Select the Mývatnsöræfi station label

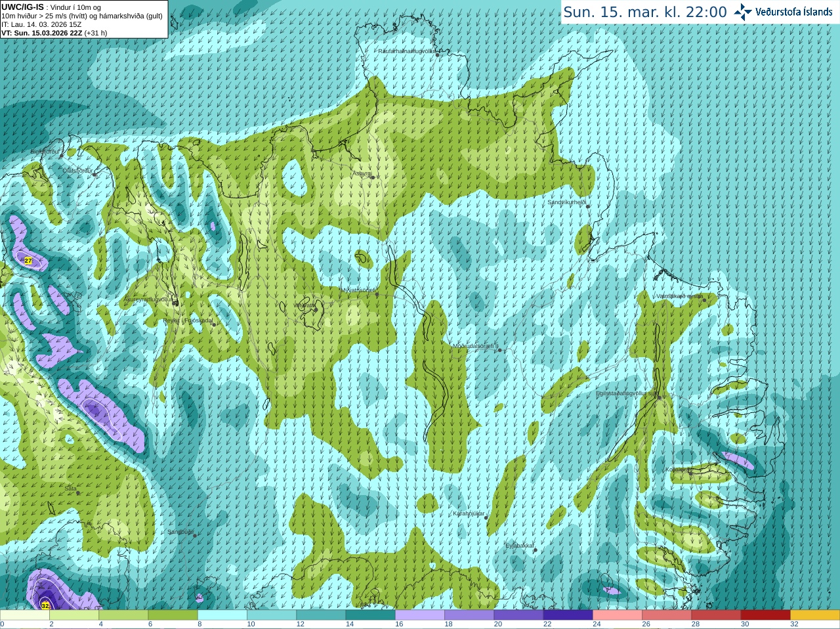point(358,290)
